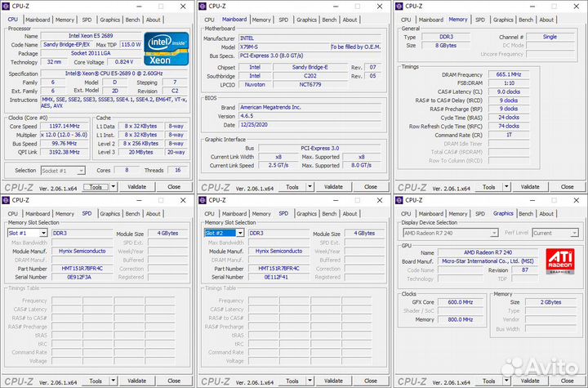Switch to Bench tab in the Radeon Graphics window
Image resolution: width=588 pixels, height=388 pixels.
(x=526, y=213)
